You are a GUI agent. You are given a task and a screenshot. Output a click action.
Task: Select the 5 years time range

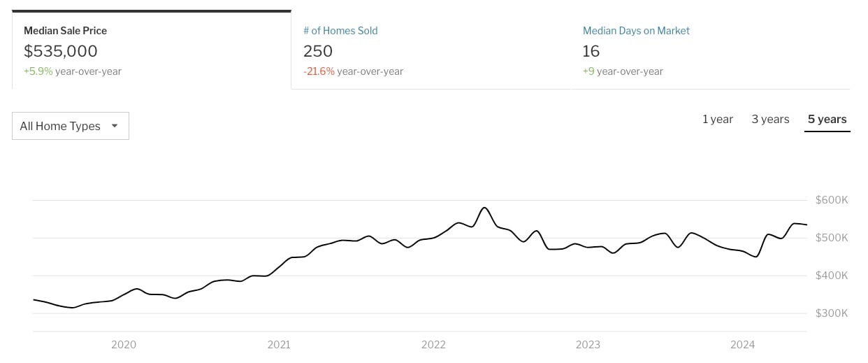tap(827, 120)
